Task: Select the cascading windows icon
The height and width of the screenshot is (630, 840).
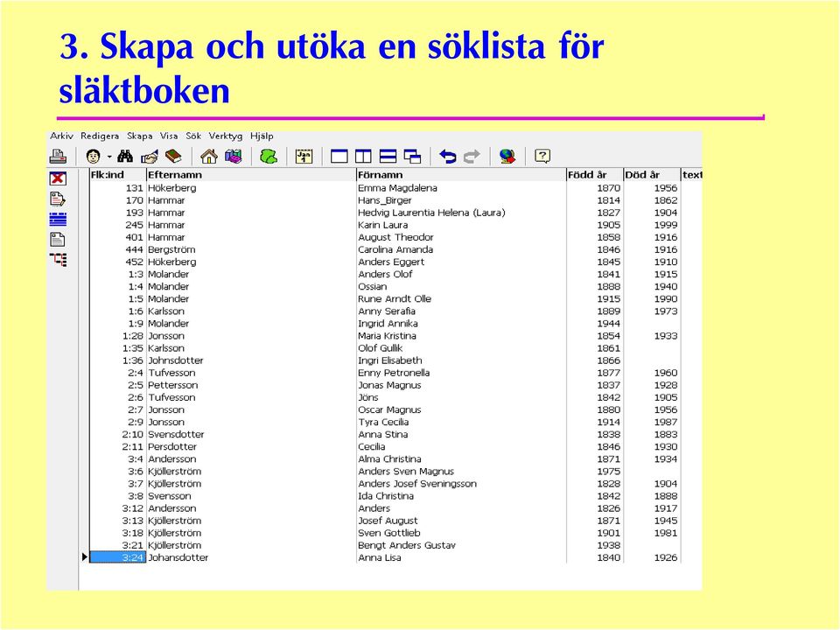Action: [x=412, y=157]
